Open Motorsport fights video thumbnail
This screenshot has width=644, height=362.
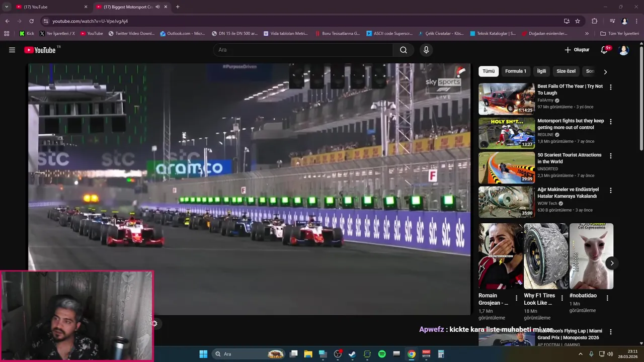click(x=507, y=133)
